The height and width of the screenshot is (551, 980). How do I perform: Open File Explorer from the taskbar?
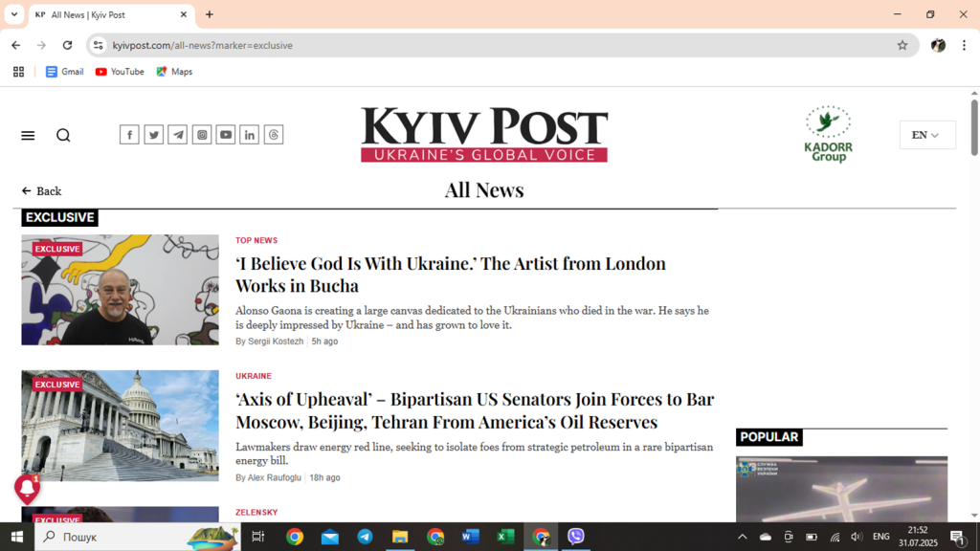[x=400, y=537]
